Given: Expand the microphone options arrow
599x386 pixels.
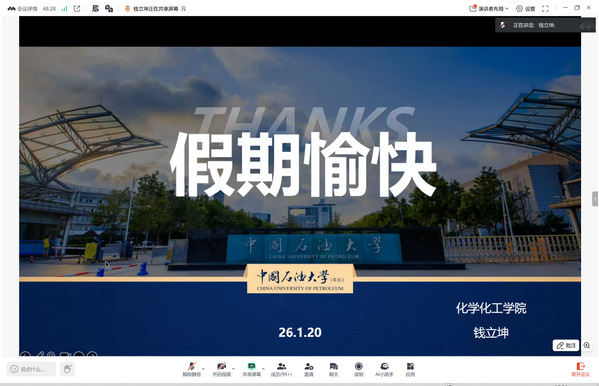Looking at the screenshot, I should (x=203, y=369).
